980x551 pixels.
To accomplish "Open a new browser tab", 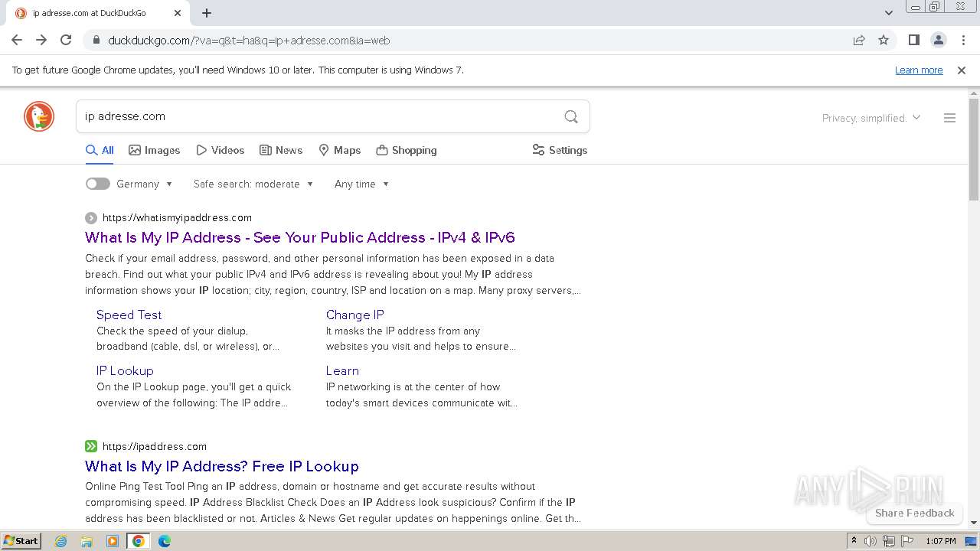I will [207, 13].
